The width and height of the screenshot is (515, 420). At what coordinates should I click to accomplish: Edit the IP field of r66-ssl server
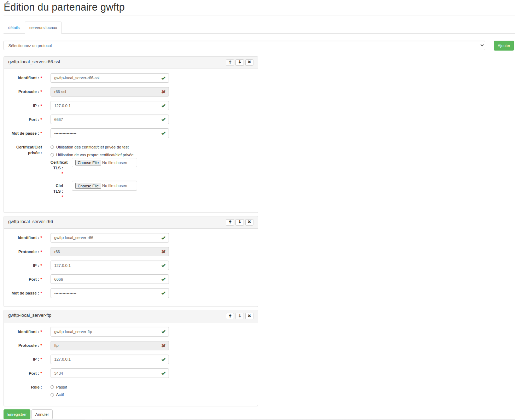110,106
